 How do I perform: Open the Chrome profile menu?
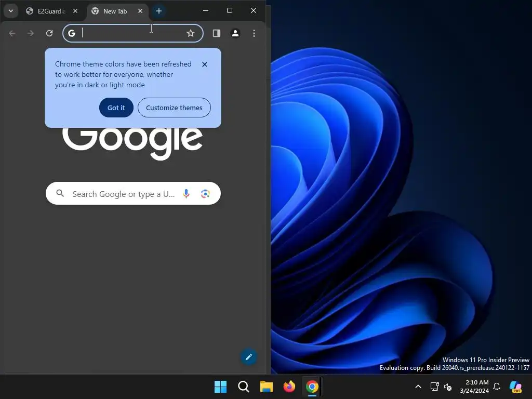[235, 33]
